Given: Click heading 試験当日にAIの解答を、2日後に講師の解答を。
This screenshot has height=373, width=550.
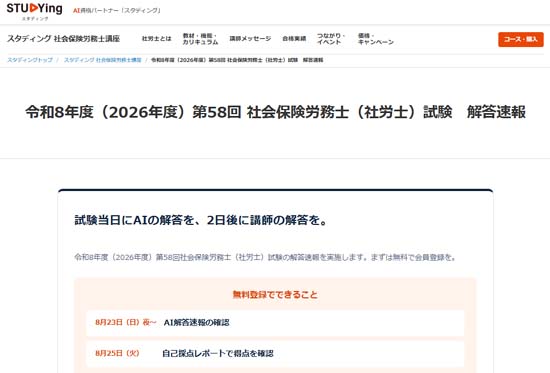Looking at the screenshot, I should (x=201, y=220).
